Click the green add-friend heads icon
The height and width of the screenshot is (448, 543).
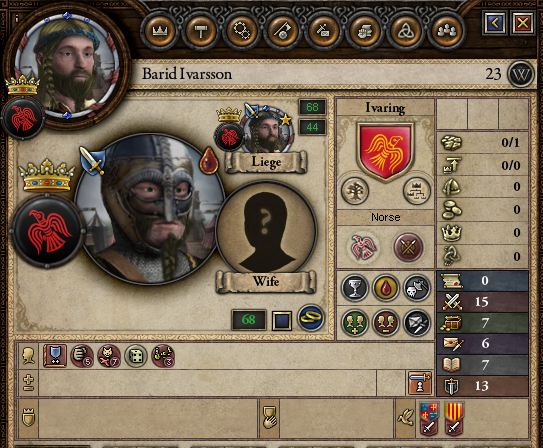355,323
